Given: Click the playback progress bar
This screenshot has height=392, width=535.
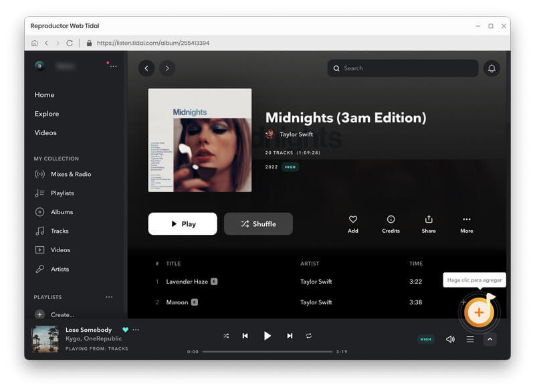Looking at the screenshot, I should click(267, 351).
